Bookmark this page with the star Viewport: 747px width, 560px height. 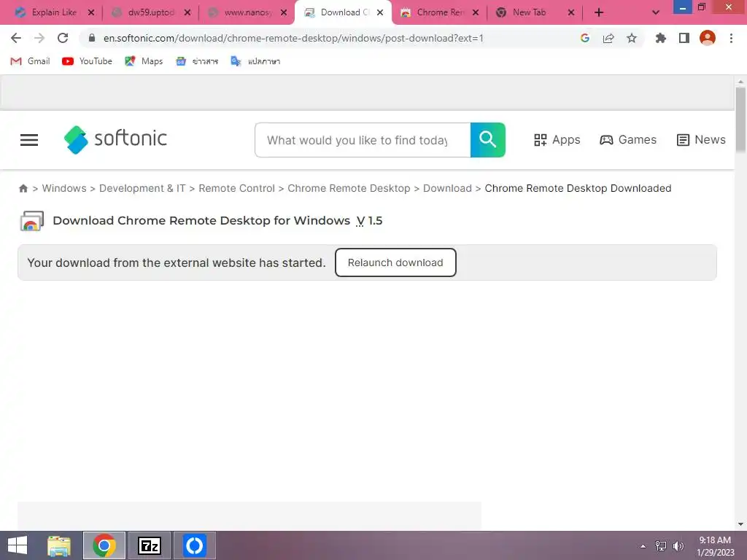click(x=632, y=38)
